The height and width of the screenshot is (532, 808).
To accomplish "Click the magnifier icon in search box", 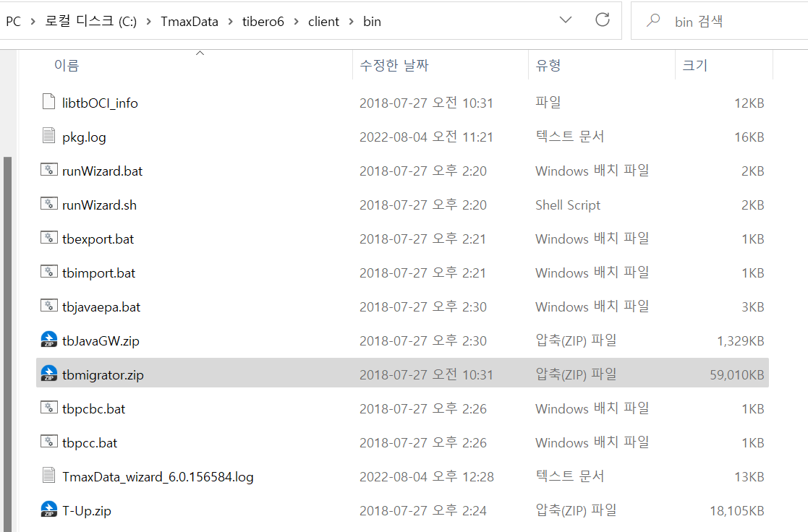I will 653,20.
